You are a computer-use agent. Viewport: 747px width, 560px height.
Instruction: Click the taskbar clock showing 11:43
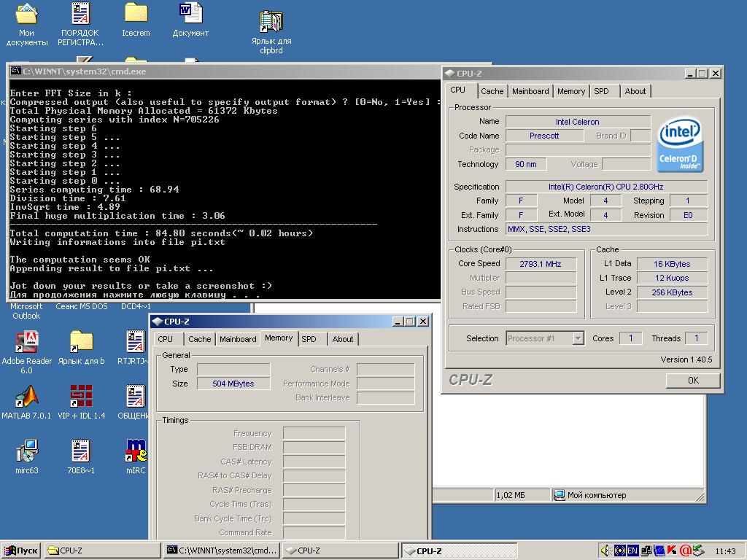(x=725, y=551)
